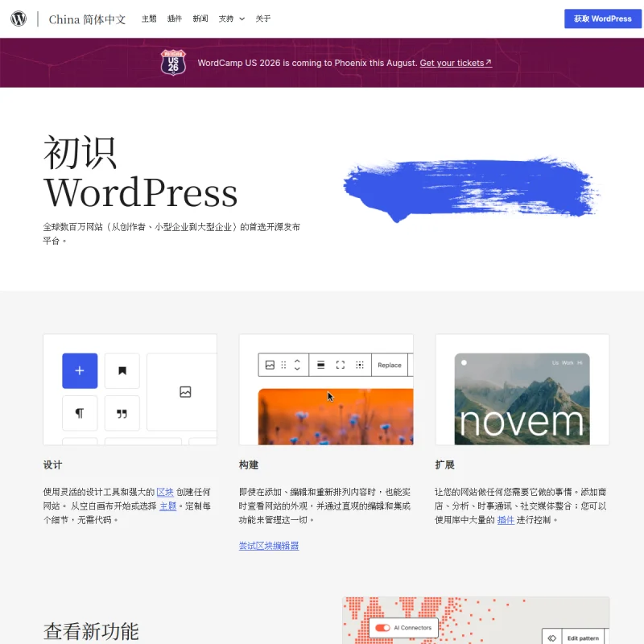Click the align icon in block toolbar

(x=321, y=365)
